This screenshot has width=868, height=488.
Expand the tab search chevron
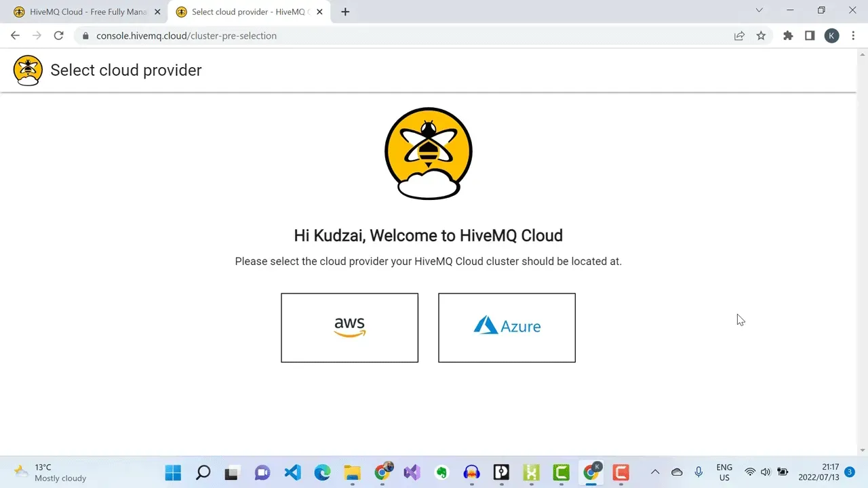click(x=759, y=10)
